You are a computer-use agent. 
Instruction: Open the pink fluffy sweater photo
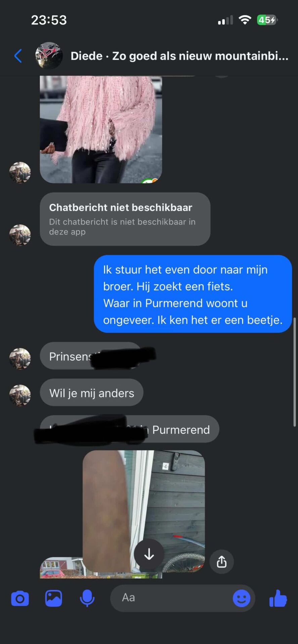(x=101, y=129)
